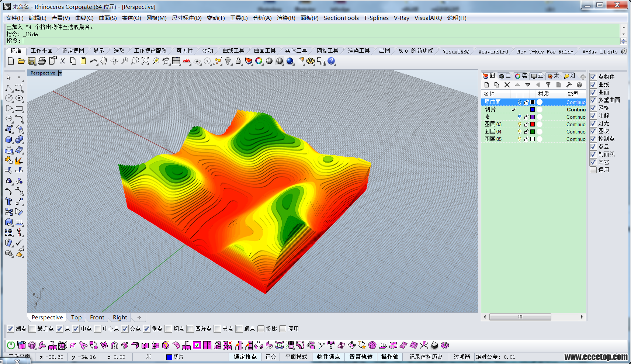Toggle lock icon of layer 图层 04
Screen dimensions: 631x364
[x=526, y=132]
